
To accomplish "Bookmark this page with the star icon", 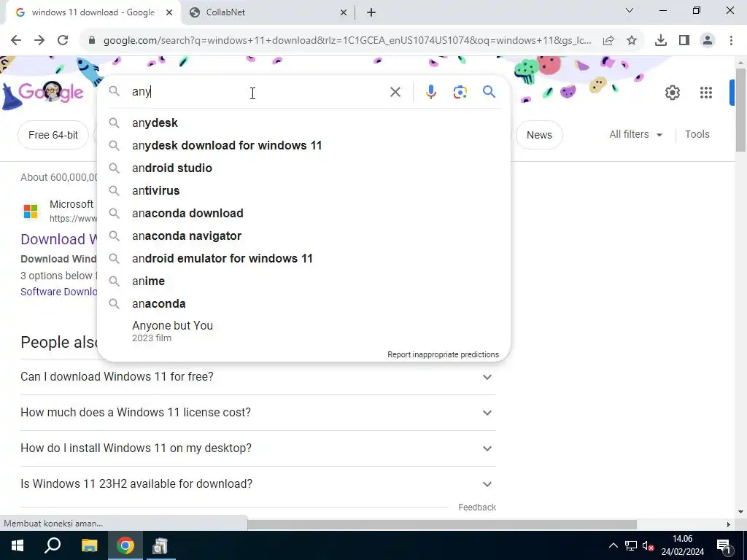I will point(632,41).
